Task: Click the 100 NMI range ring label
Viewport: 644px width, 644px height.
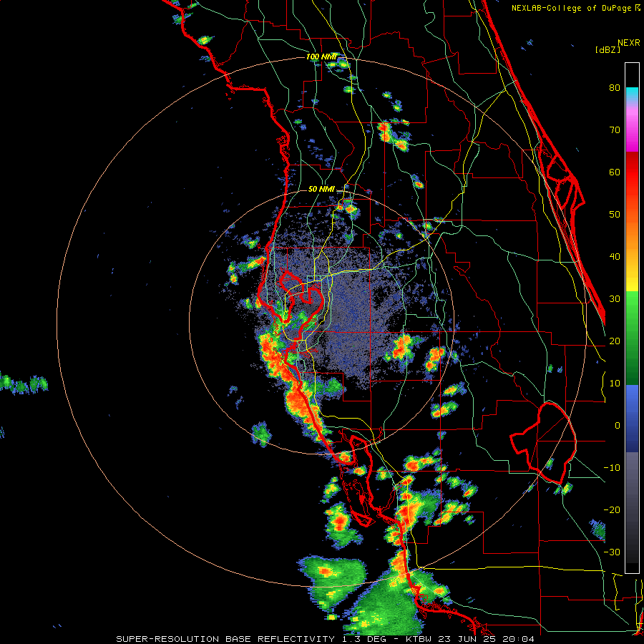Action: (x=321, y=57)
